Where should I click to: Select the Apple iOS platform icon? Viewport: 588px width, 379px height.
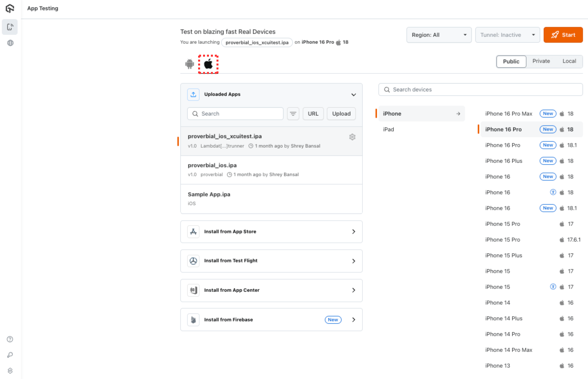[208, 64]
